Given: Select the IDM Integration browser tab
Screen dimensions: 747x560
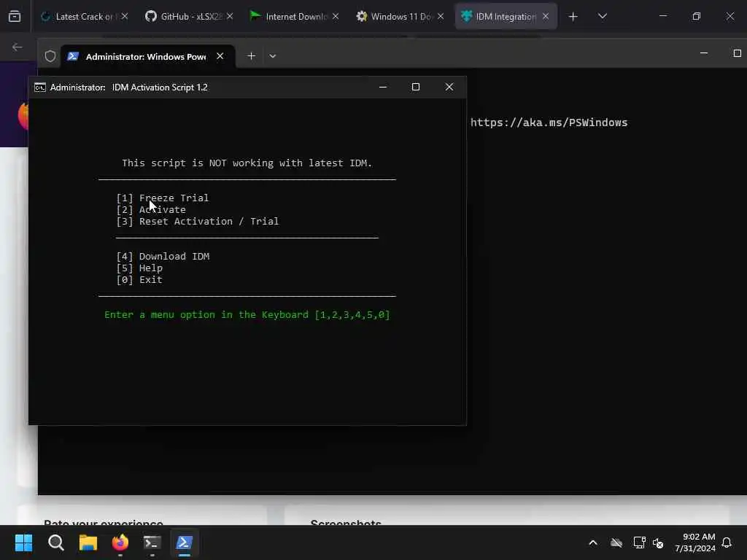Looking at the screenshot, I should click(x=506, y=17).
